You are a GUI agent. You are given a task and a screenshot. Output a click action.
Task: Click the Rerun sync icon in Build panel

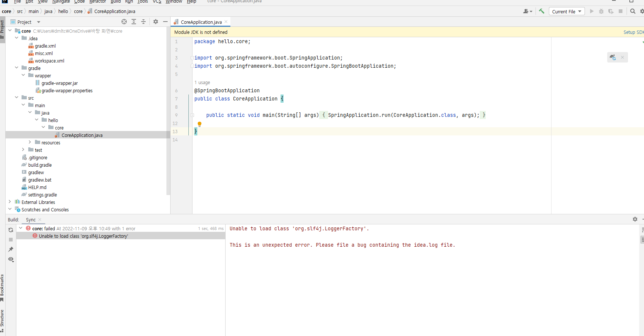coord(11,230)
